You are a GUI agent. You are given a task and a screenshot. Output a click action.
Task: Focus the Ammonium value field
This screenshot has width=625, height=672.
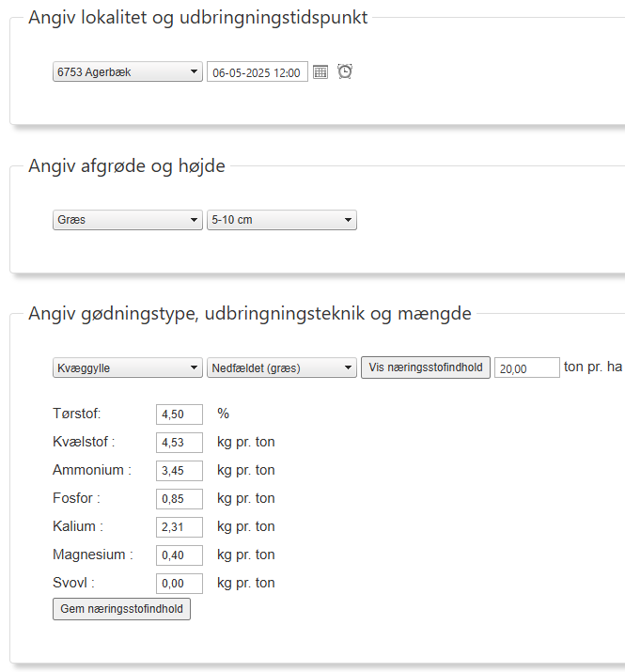pos(179,471)
